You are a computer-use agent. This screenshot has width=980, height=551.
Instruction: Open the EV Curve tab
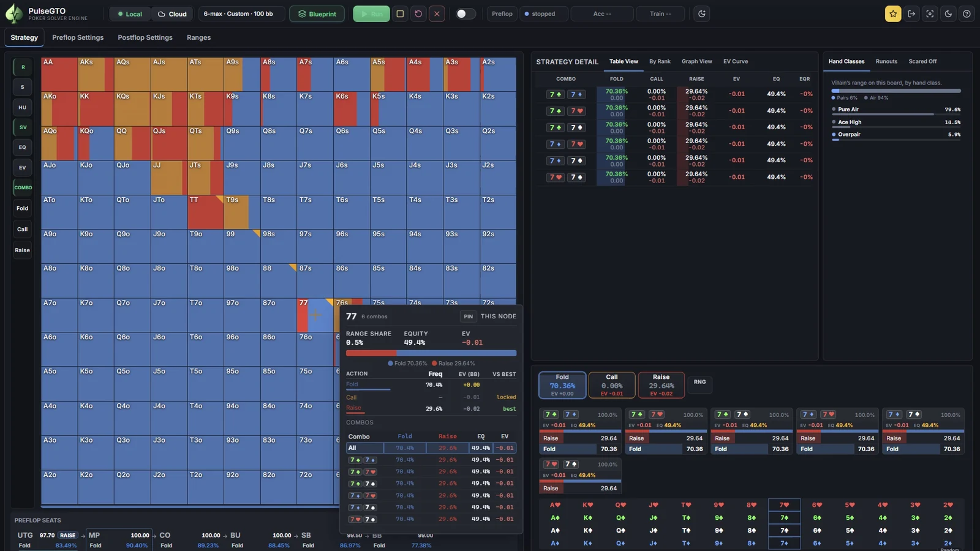point(736,61)
